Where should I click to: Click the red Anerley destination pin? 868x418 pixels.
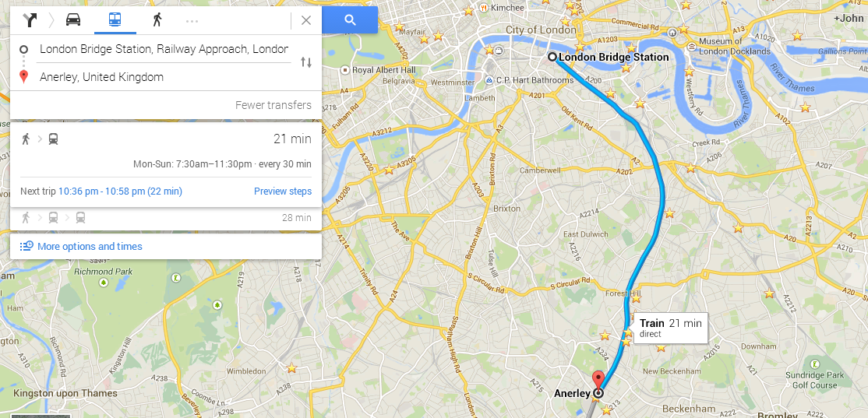coord(598,381)
